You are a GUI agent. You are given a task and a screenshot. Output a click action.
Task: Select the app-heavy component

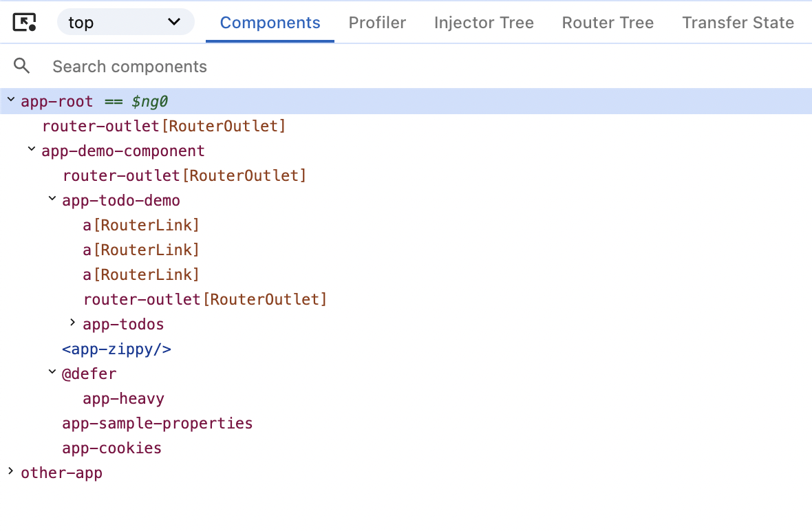123,398
